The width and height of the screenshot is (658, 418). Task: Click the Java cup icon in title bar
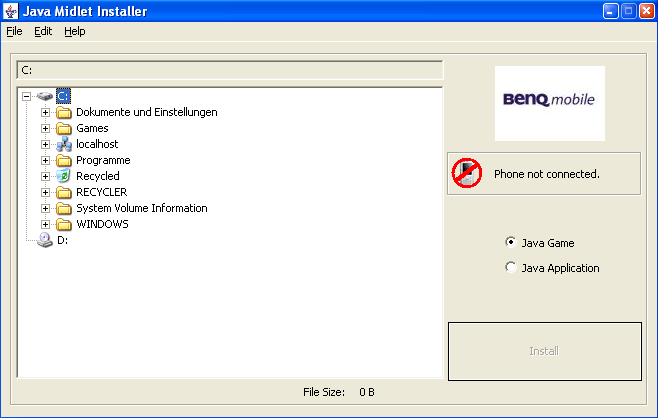(x=11, y=11)
